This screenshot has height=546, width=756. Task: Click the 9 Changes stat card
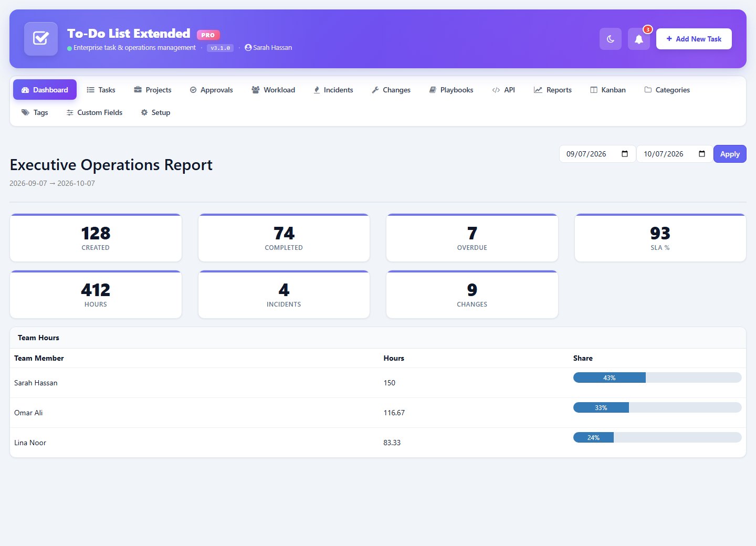[472, 295]
